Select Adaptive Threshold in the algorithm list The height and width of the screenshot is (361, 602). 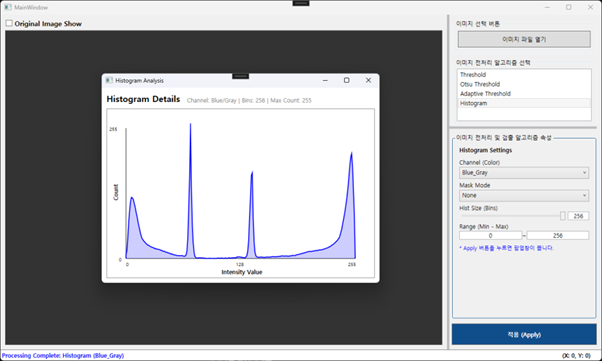click(x=524, y=94)
